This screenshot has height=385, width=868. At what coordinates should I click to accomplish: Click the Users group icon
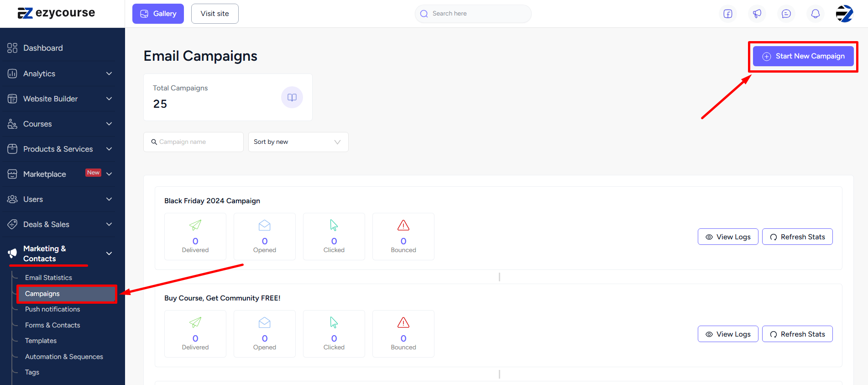point(12,199)
